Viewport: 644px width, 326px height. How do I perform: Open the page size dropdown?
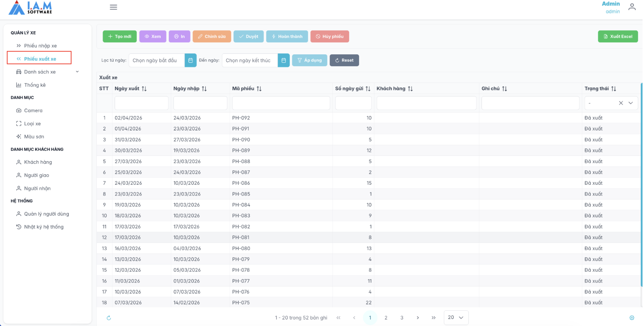(456, 318)
